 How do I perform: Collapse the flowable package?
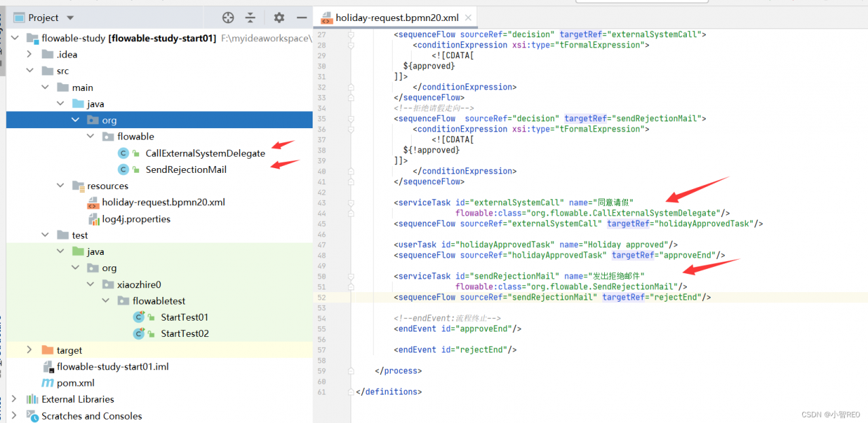click(x=90, y=136)
